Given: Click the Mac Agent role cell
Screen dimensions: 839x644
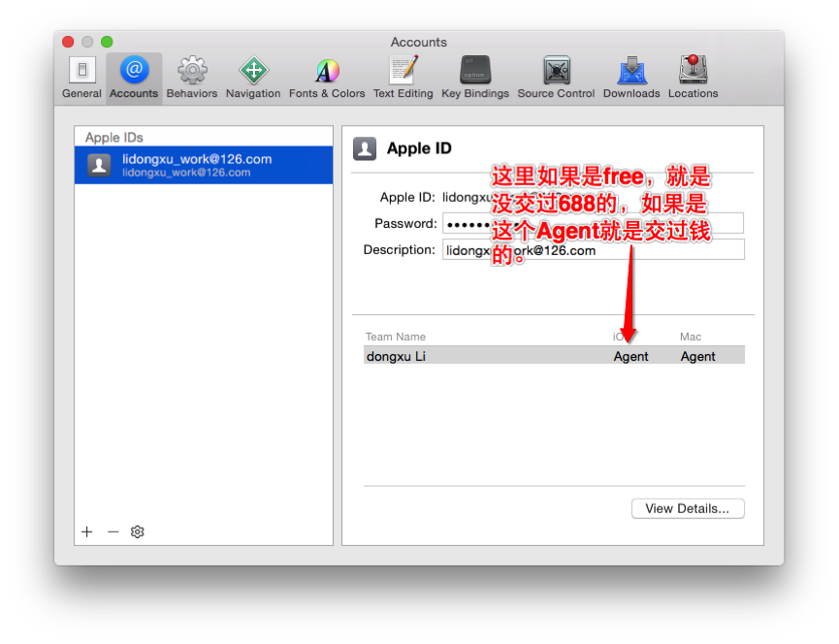Looking at the screenshot, I should 697,356.
